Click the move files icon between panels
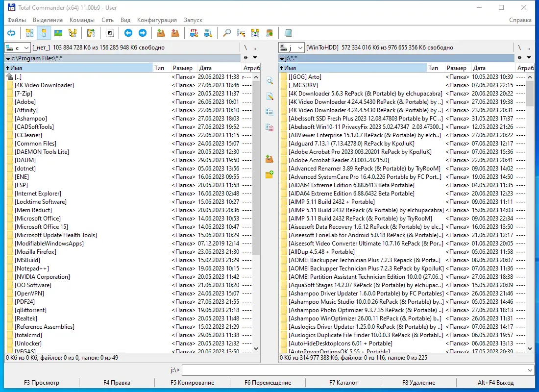Screen dimensions: 539x392 click(269, 127)
